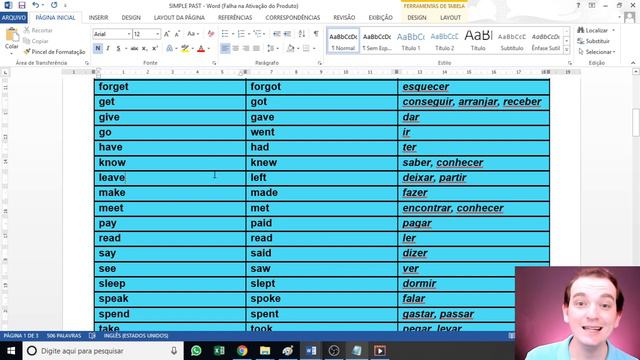Screen dimensions: 640x360
Task: Expand styles gallery more arrow
Action: click(x=567, y=50)
